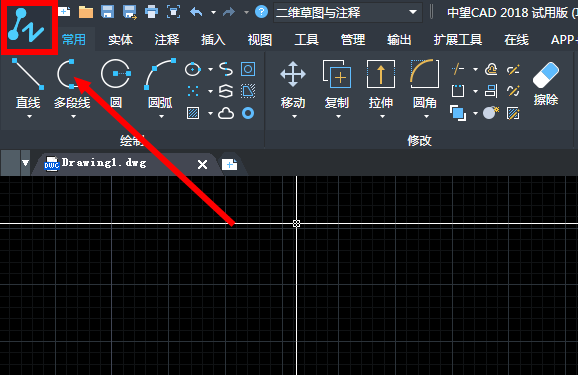Redo the last undone action
The image size is (578, 375).
coord(229,12)
